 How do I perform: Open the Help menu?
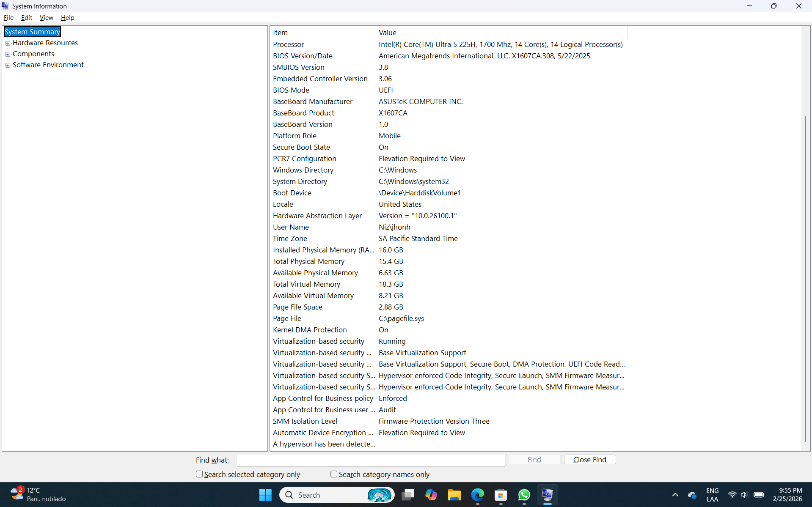click(x=67, y=18)
